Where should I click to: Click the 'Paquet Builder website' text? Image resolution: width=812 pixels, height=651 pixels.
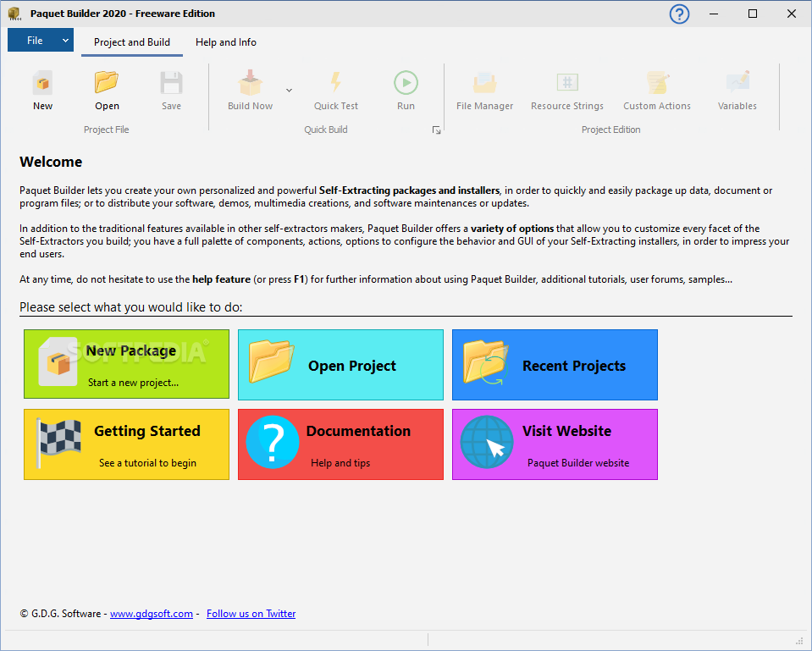pyautogui.click(x=578, y=463)
